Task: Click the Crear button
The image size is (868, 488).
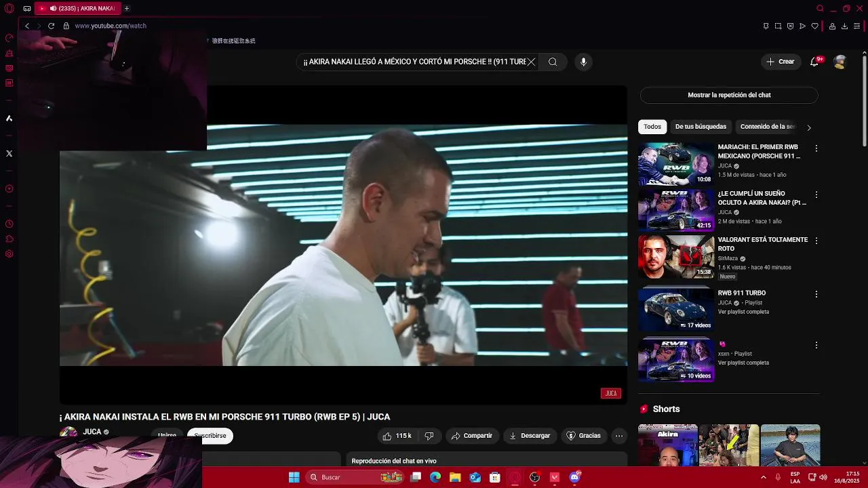Action: pyautogui.click(x=780, y=62)
